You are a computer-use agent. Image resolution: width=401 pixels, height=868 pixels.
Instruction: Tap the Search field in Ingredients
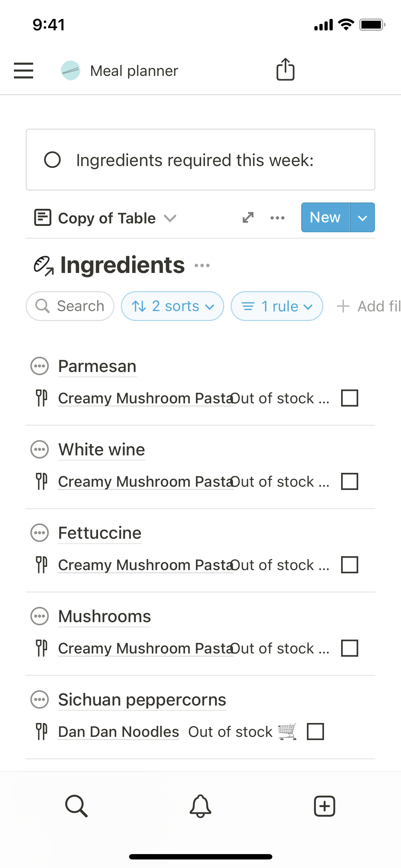coord(70,306)
